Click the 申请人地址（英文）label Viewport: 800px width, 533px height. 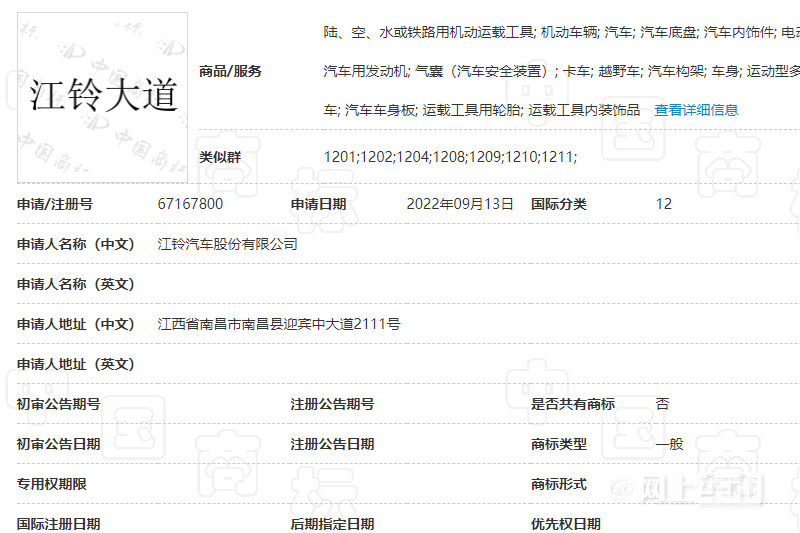[x=76, y=364]
